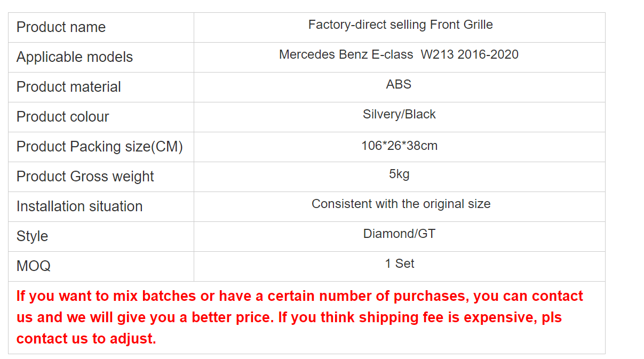Click the 'ABS' material value
Viewport: 644px width, 359px height.
click(x=399, y=84)
